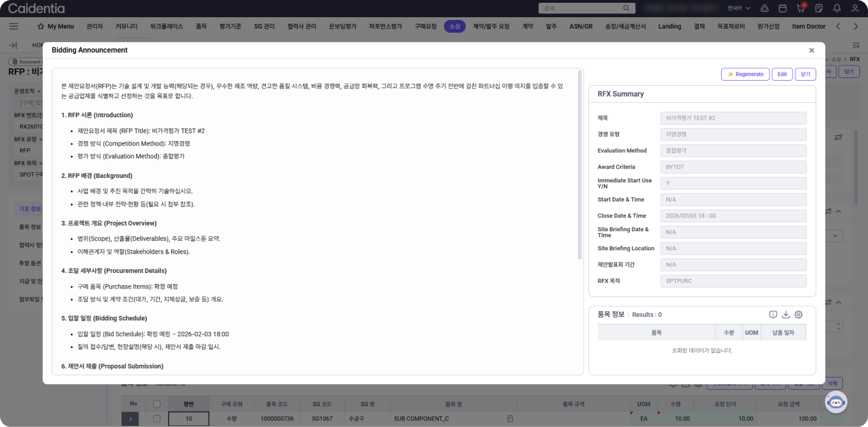Open the notifications bell
Viewport: 868px width, 427px height.
(837, 8)
